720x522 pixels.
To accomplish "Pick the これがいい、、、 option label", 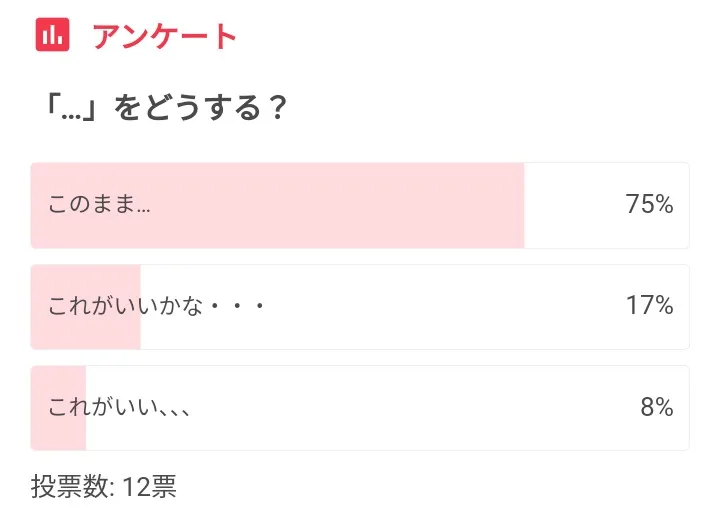I will tap(119, 408).
